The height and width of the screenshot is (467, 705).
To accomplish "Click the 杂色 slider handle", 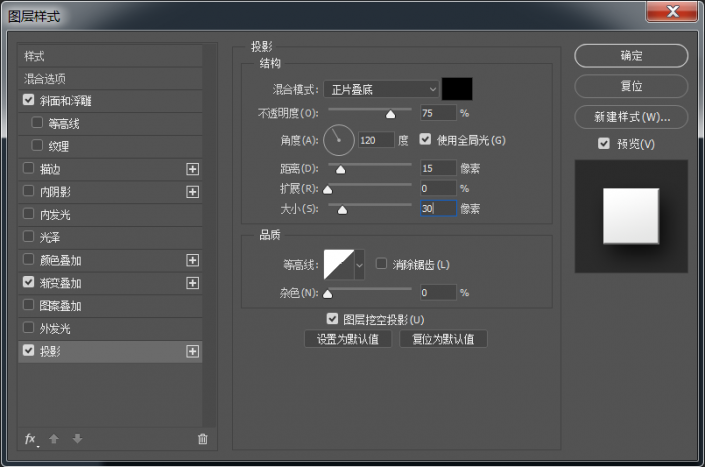I will tap(328, 294).
